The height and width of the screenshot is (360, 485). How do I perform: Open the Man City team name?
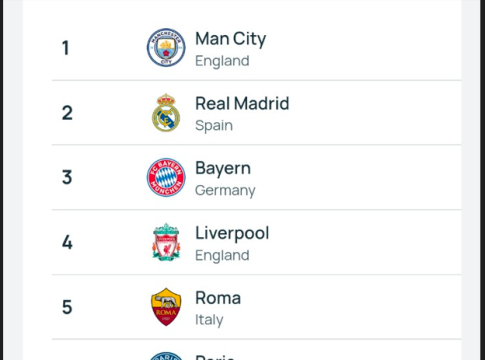pyautogui.click(x=231, y=39)
